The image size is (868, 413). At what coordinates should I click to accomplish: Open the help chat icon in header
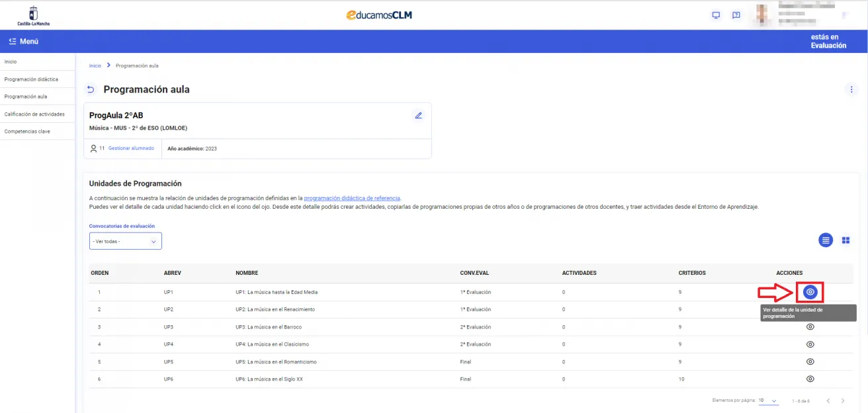(736, 15)
